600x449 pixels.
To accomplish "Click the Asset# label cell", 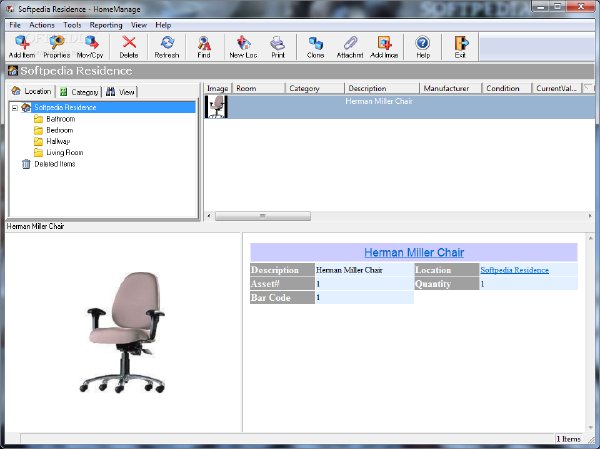I will [x=282, y=284].
